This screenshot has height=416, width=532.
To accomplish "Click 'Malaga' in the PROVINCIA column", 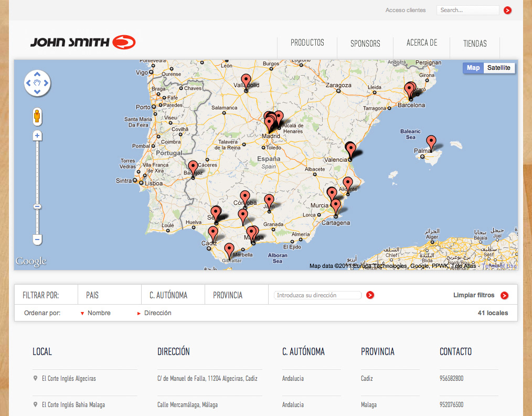I will coord(368,404).
